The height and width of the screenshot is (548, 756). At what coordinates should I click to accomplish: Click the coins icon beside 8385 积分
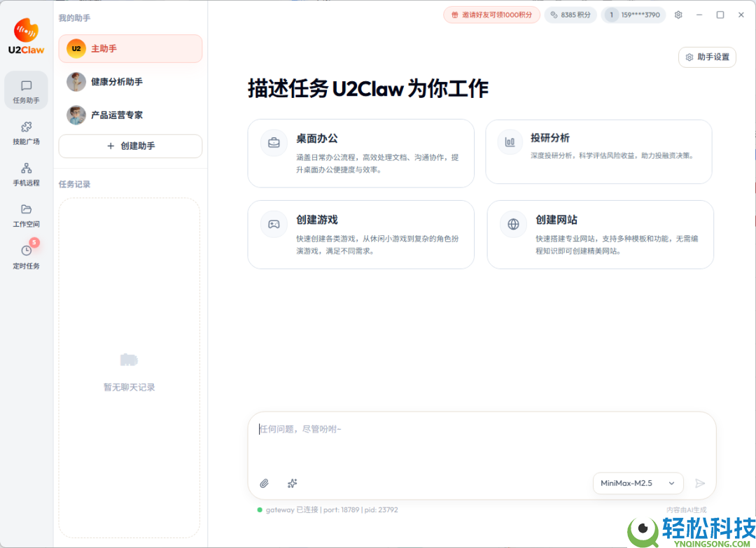(554, 15)
